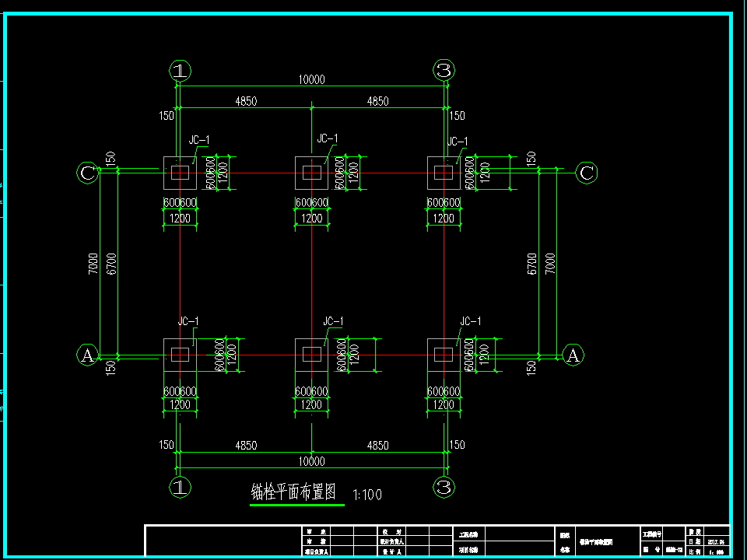Select vertical 150 text near right A bubble
The width and height of the screenshot is (747, 560).
531,368
